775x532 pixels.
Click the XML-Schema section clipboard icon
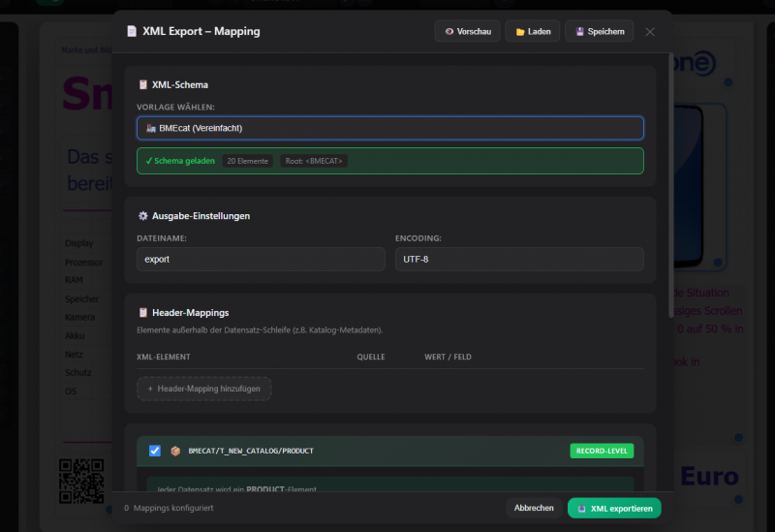point(143,84)
